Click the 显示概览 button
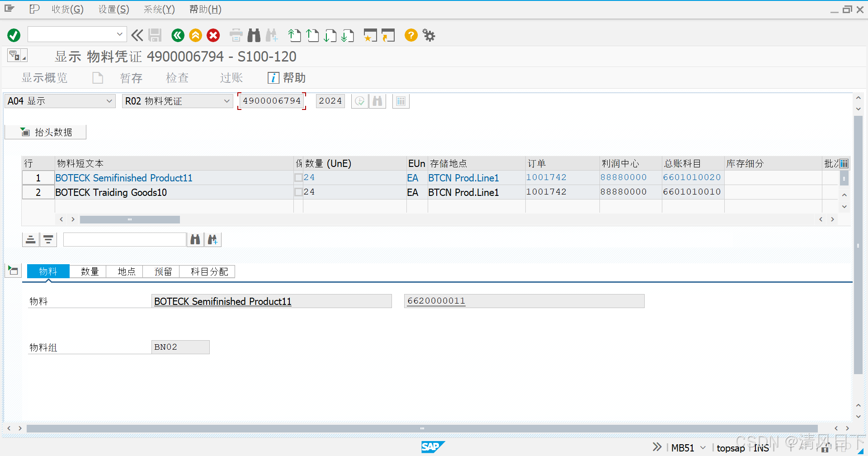The image size is (868, 456). tap(44, 78)
